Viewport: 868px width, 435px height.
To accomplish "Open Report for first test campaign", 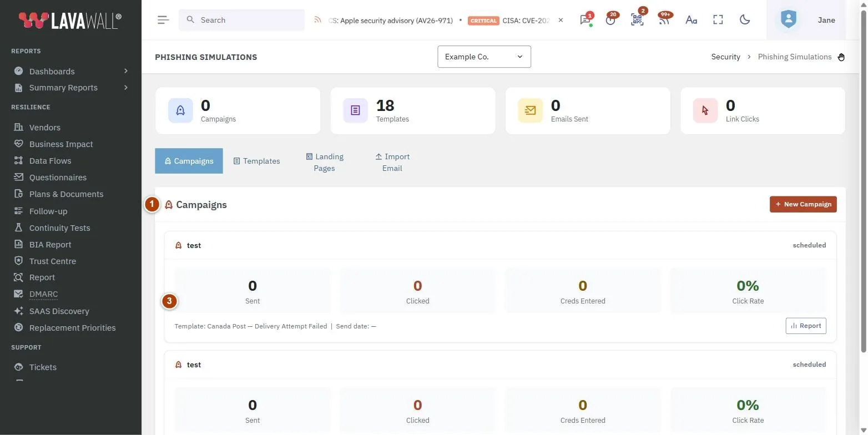I will [x=806, y=326].
